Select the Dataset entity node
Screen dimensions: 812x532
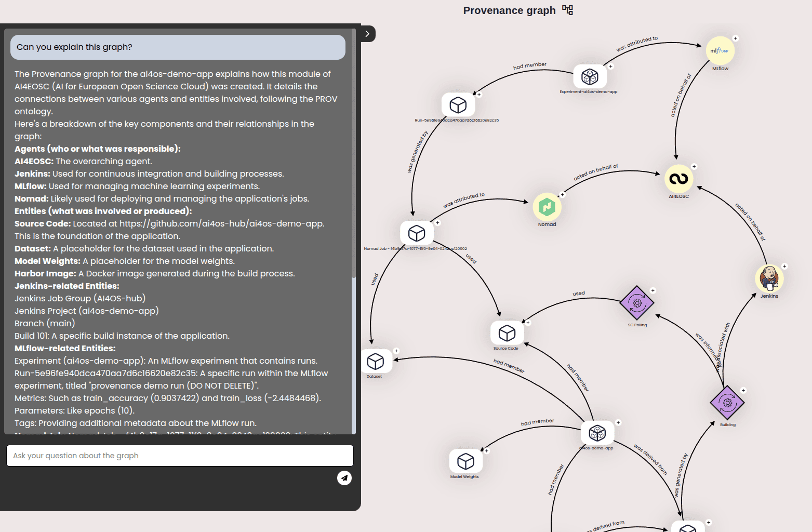(x=376, y=361)
